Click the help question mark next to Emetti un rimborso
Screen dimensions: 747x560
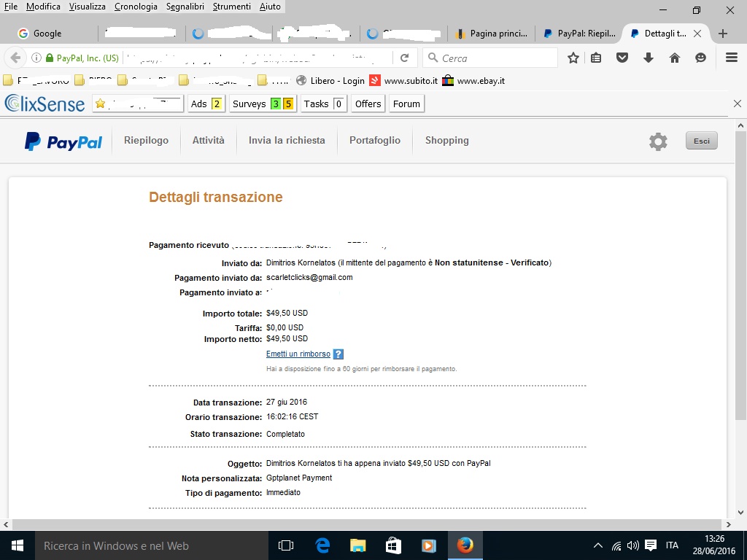click(x=338, y=354)
